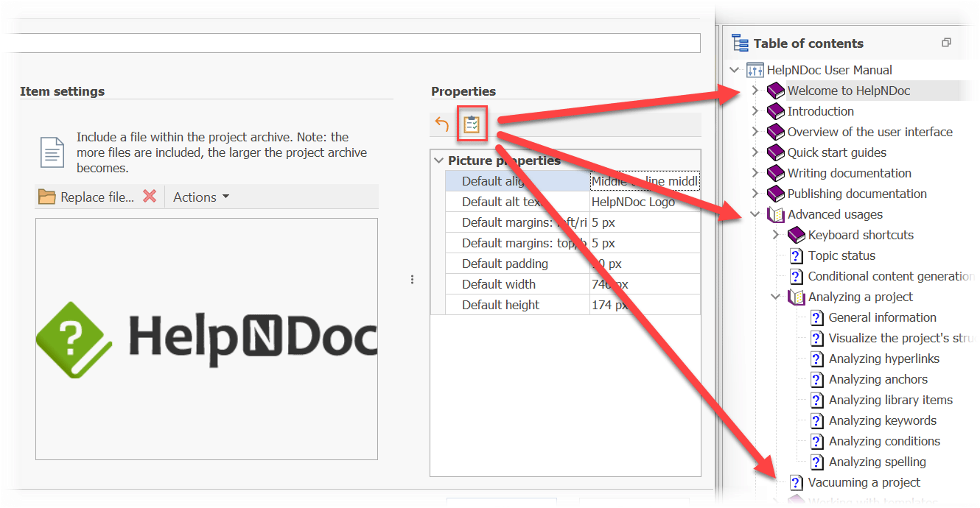Click the red X delete file icon
Viewport: 980px width, 508px height.
[150, 196]
